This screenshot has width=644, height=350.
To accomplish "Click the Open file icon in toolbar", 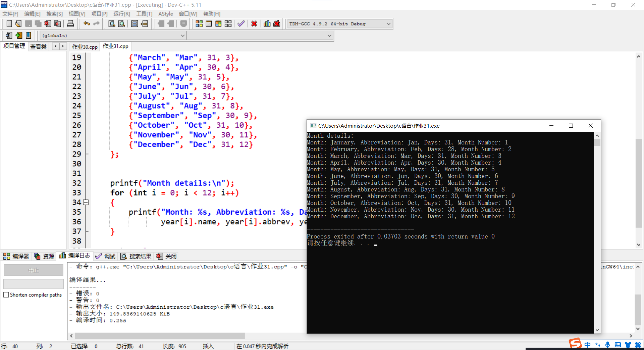I will (18, 24).
